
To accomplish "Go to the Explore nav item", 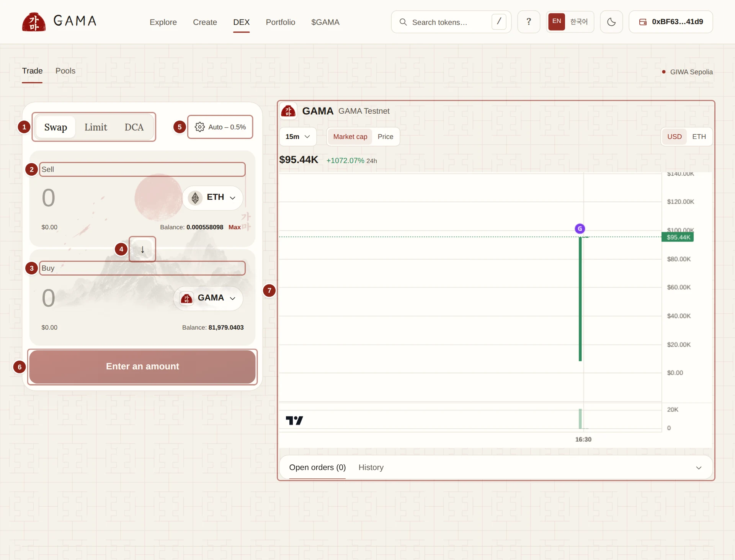I will point(163,22).
